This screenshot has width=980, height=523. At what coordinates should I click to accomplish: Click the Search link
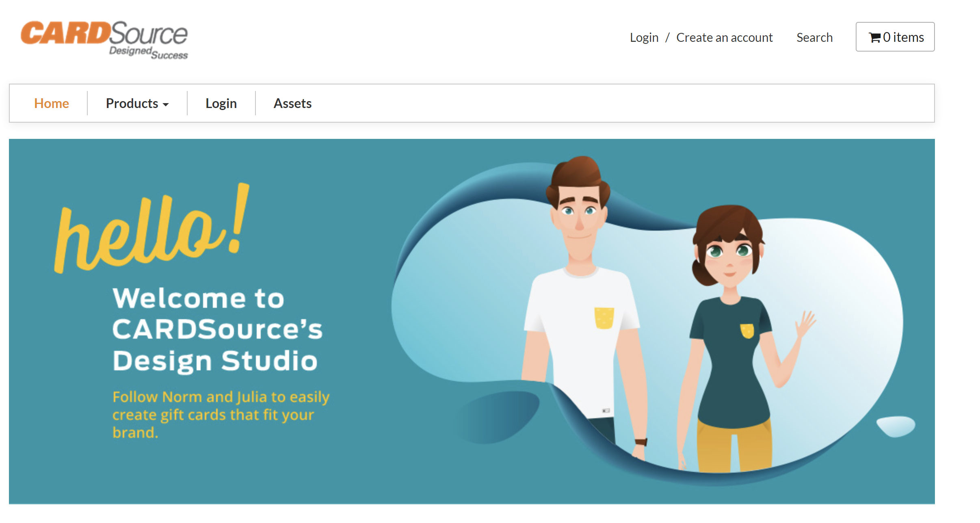pos(815,37)
